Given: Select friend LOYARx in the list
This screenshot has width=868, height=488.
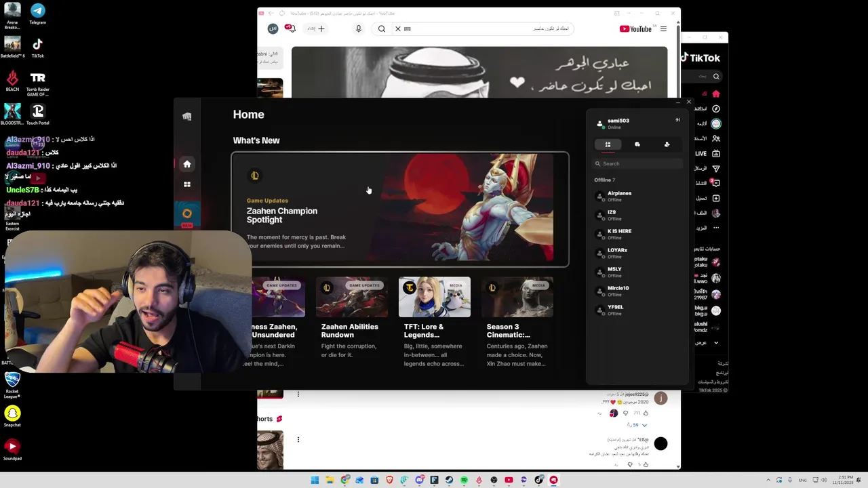Looking at the screenshot, I should pos(637,253).
